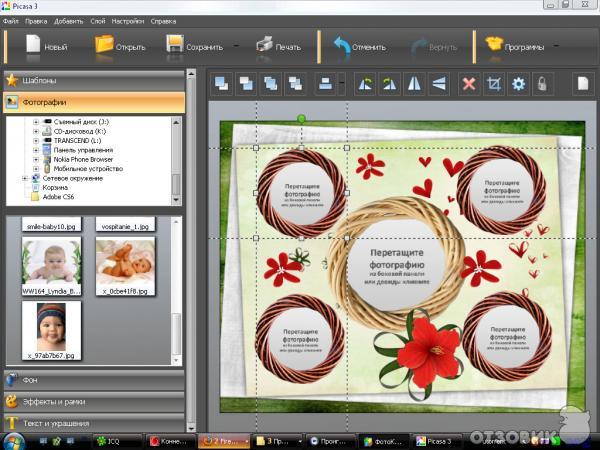This screenshot has width=600, height=450.
Task: Expand the Сетевое окружение tree node
Action: [x=25, y=178]
